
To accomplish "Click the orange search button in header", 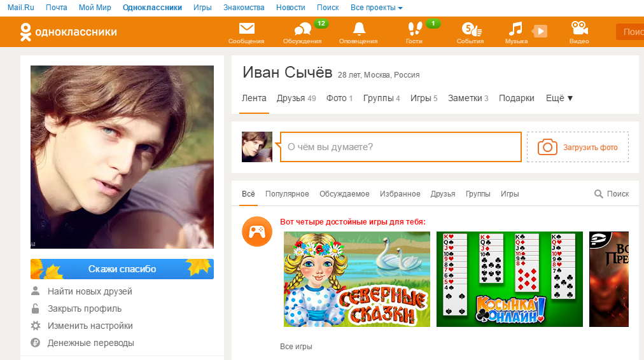I will tap(630, 32).
